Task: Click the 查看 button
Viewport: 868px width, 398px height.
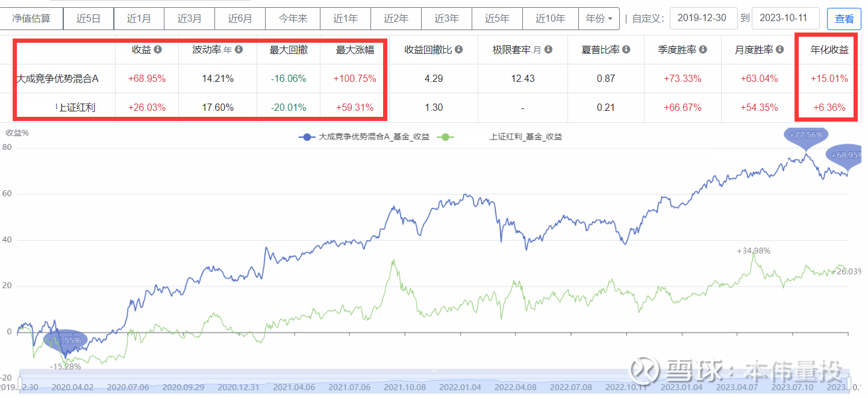Action: pos(844,19)
